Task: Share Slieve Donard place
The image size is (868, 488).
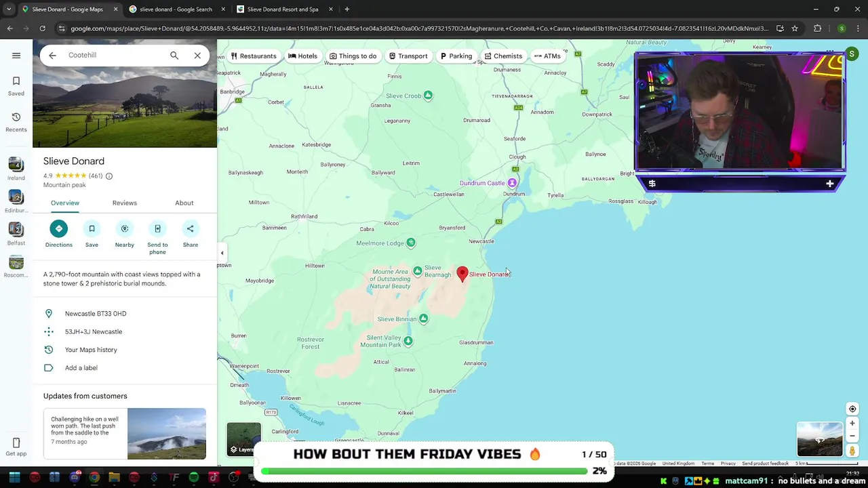Action: [x=191, y=234]
